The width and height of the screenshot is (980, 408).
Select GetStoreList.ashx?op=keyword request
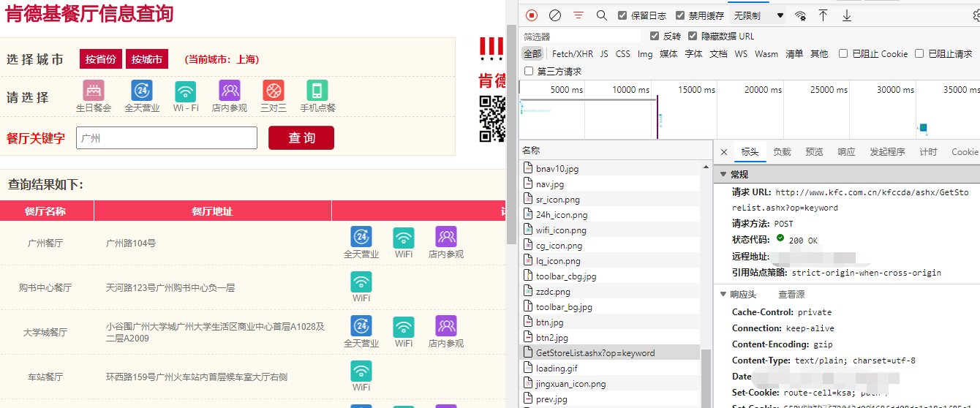pyautogui.click(x=610, y=353)
